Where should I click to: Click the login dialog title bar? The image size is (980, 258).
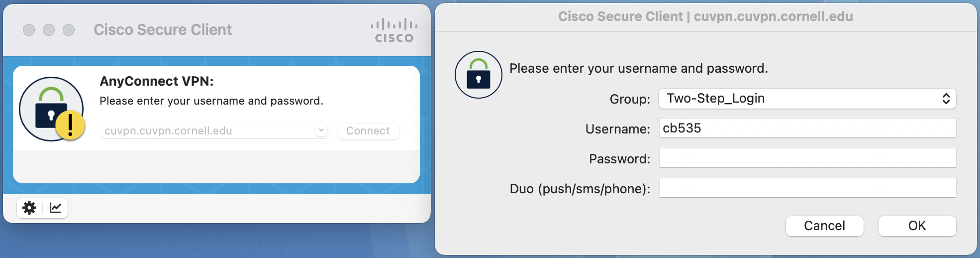pyautogui.click(x=705, y=16)
